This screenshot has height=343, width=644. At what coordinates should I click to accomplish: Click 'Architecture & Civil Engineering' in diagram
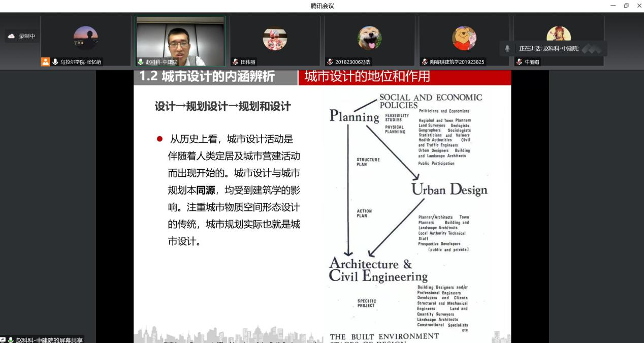click(378, 270)
